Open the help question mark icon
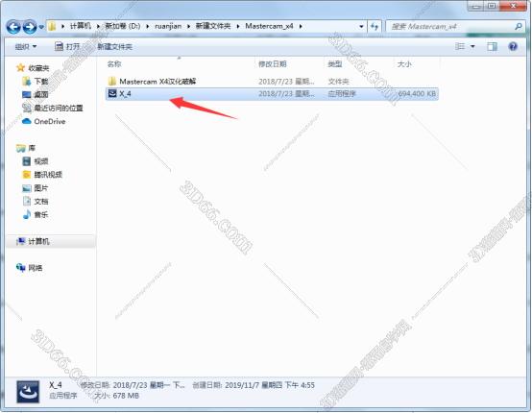This screenshot has width=532, height=413. point(513,46)
